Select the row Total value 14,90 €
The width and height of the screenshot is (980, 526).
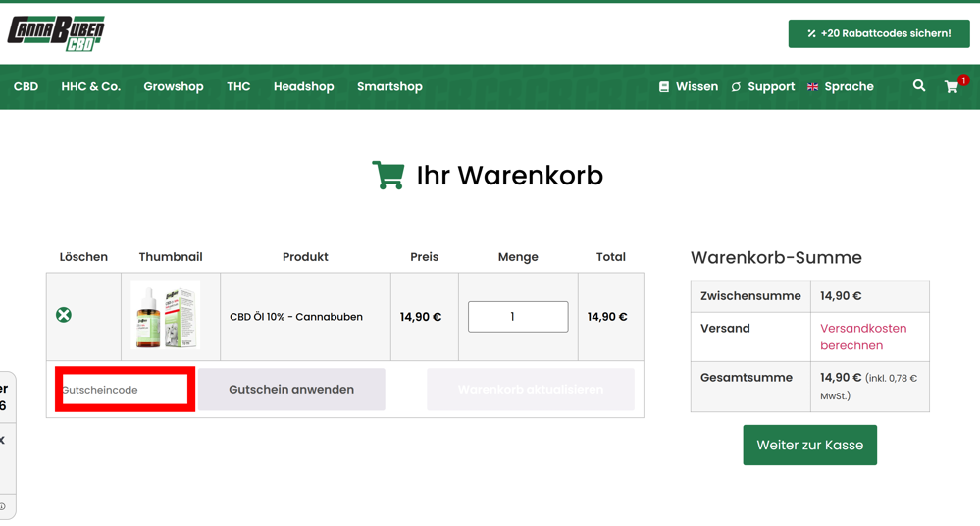coord(607,317)
